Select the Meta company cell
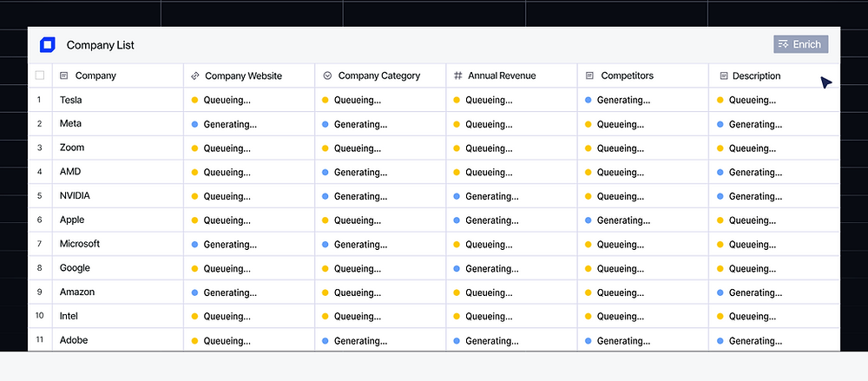The image size is (868, 381). (118, 124)
